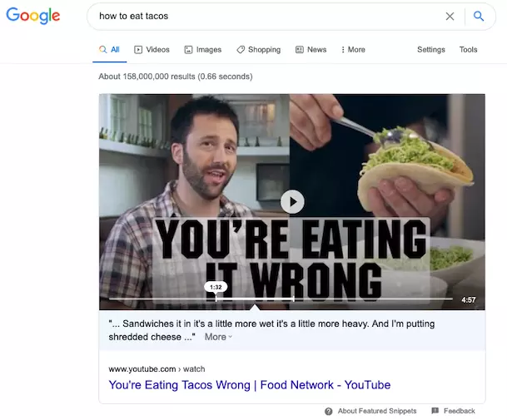This screenshot has height=420, width=507.
Task: Open Settings menu
Action: coord(431,49)
